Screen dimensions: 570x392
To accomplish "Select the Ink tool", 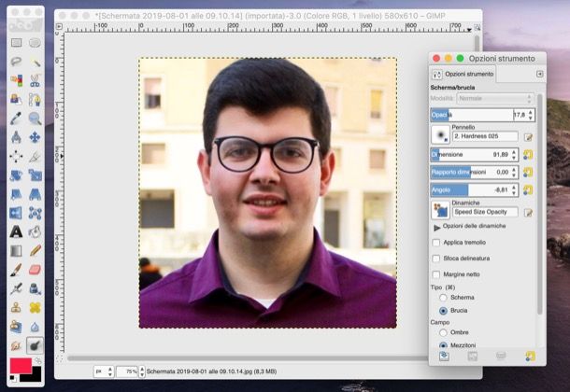I will click(35, 288).
